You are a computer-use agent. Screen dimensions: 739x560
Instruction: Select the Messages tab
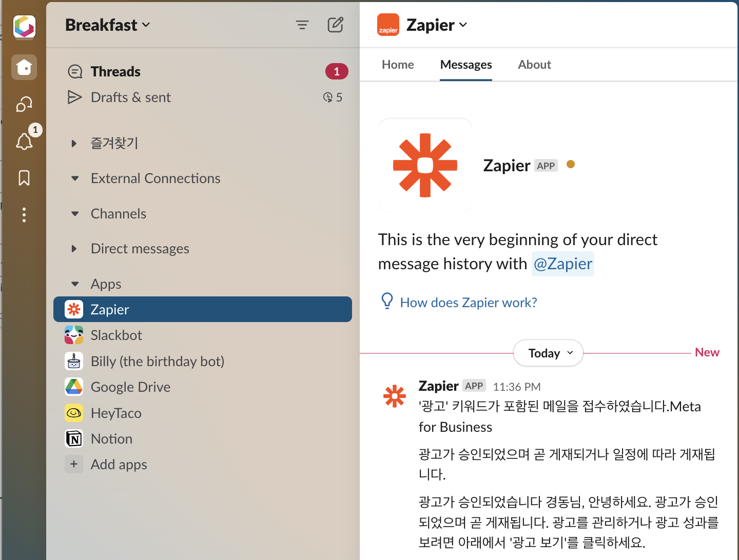click(x=466, y=65)
